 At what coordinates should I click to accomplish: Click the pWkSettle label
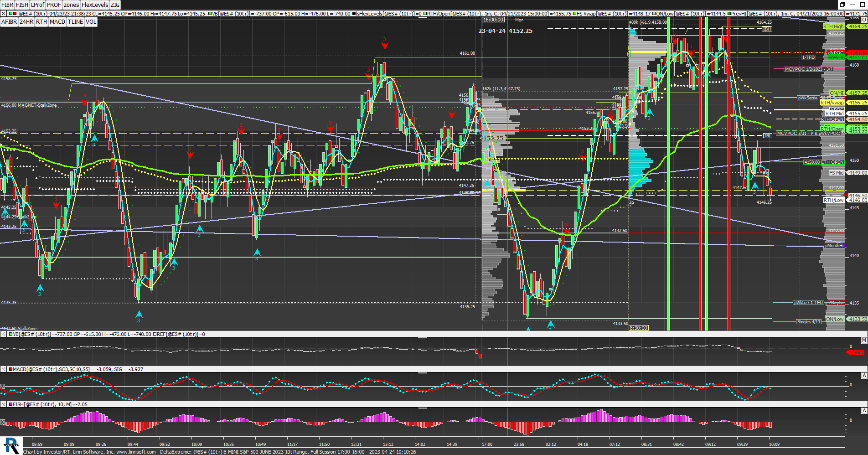(x=808, y=98)
